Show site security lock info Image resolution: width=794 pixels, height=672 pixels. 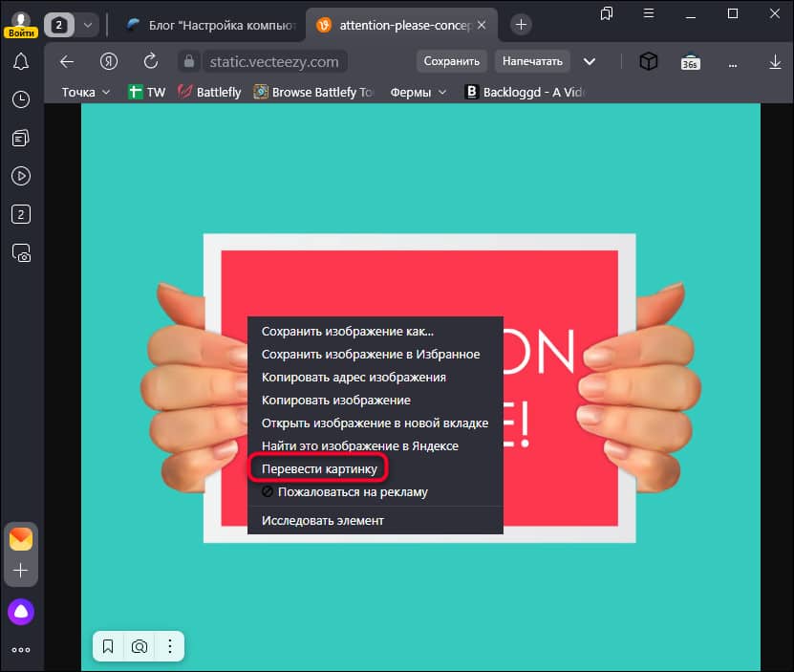[189, 62]
